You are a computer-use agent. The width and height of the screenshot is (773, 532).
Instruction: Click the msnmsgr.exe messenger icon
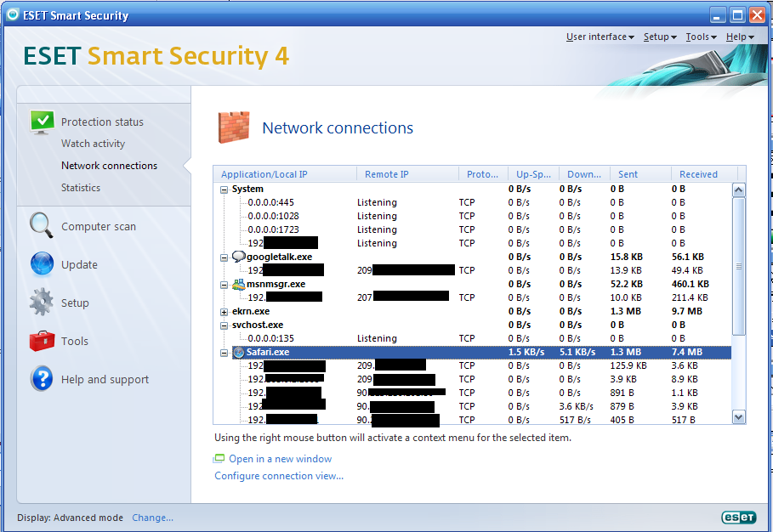pos(239,284)
